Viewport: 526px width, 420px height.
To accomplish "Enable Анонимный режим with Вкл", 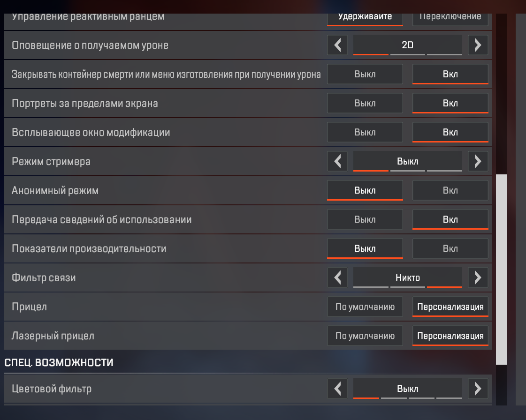I will pos(450,191).
